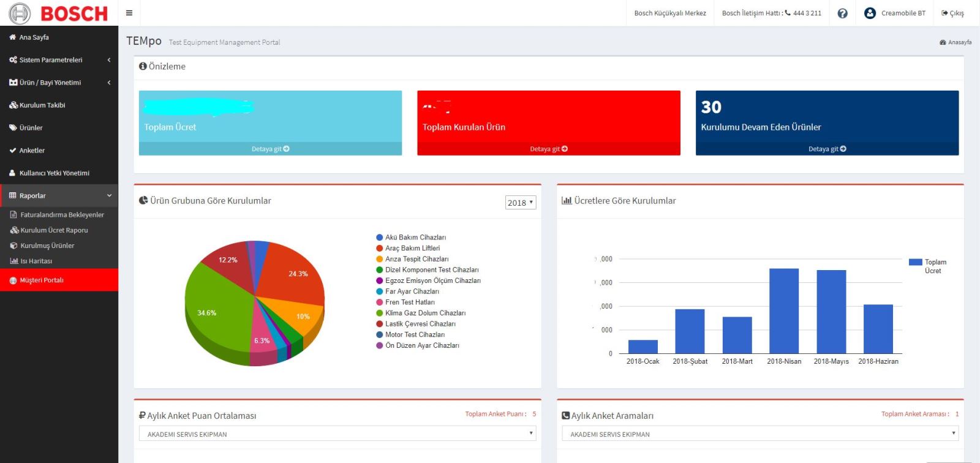
Task: Click the Akü Bakım Cihazları legend color dot
Action: (x=380, y=238)
